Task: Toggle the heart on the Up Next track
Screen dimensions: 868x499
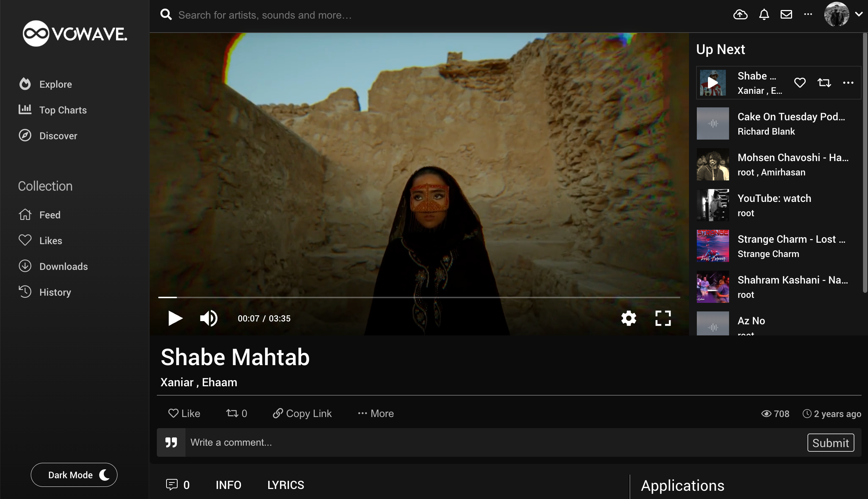Action: pyautogui.click(x=801, y=82)
